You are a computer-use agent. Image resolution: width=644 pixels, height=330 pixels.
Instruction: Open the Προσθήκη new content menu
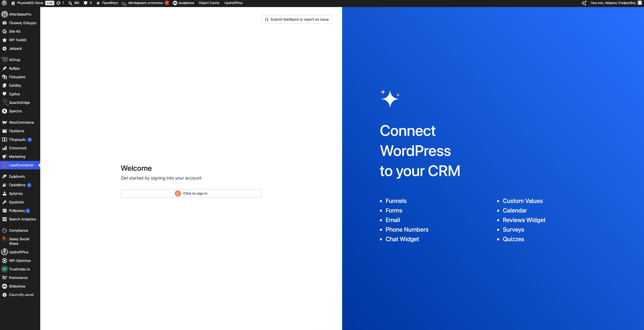click(107, 3)
